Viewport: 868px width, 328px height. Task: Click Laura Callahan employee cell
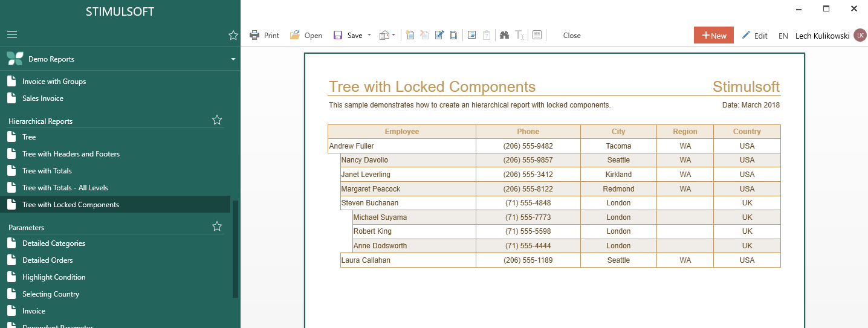(x=408, y=260)
